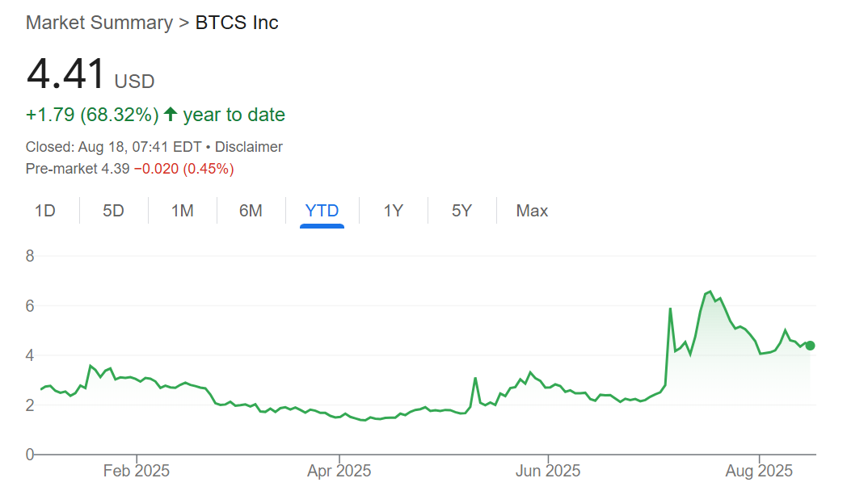Open the 1M chart range

coord(182,211)
